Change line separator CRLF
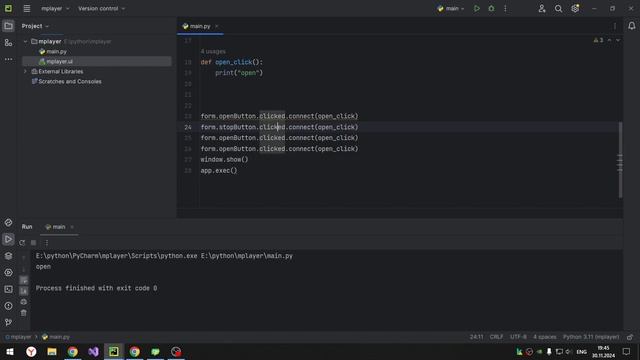Viewport: 640px width, 360px height. [496, 337]
